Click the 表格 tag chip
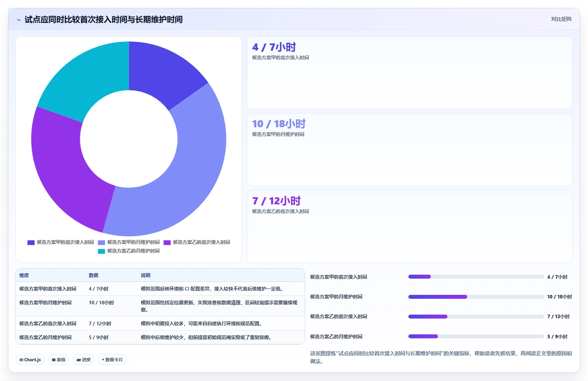Image resolution: width=588 pixels, height=381 pixels. tap(58, 360)
